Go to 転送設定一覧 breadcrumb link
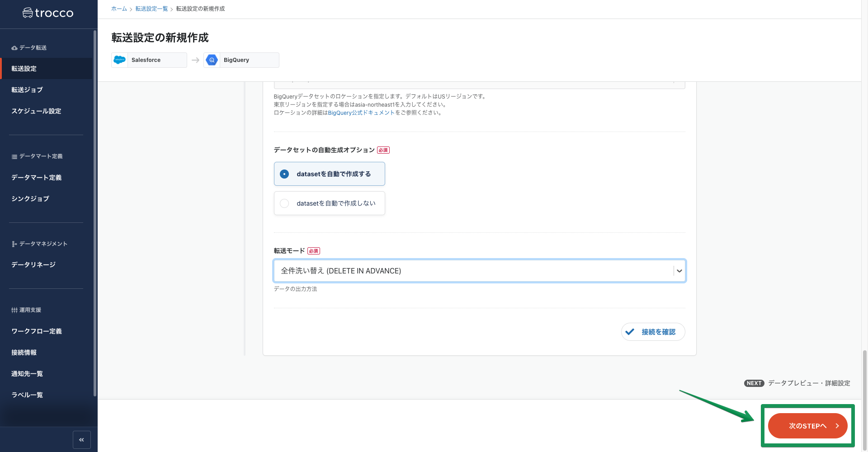This screenshot has width=868, height=452. point(152,9)
